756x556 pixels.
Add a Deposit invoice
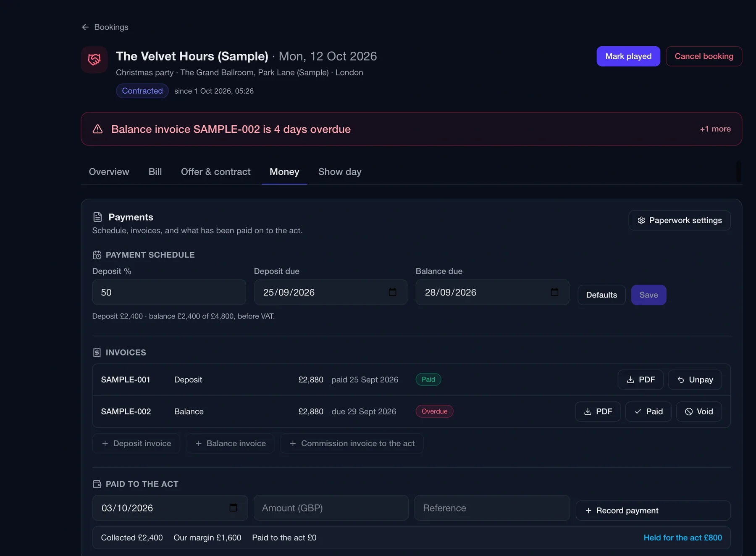pos(136,443)
